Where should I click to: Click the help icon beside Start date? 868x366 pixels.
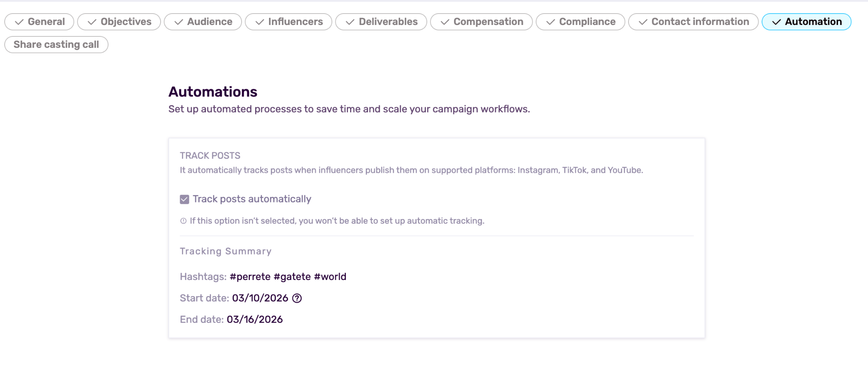(x=297, y=298)
